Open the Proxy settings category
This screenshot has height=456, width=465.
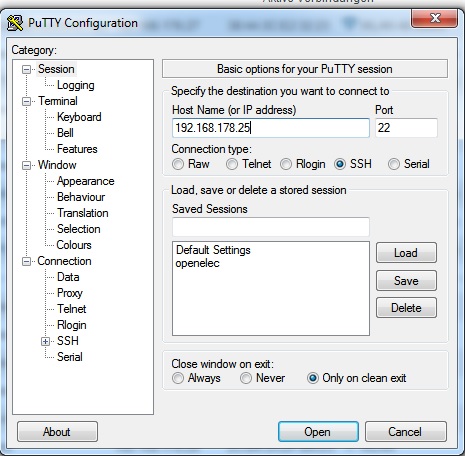[x=70, y=293]
